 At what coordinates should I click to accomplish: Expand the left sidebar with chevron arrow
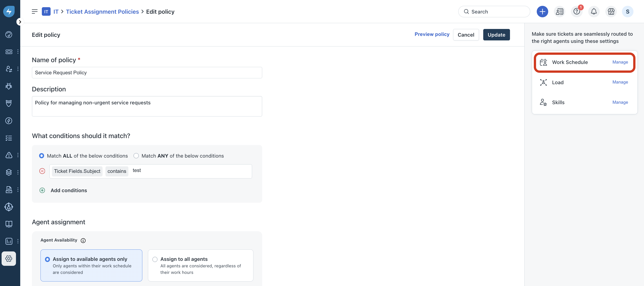pyautogui.click(x=20, y=22)
